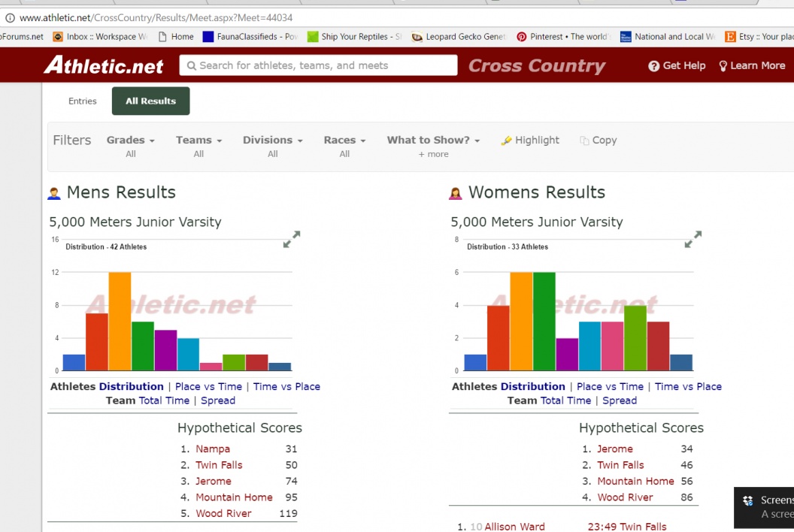Open the Races filter dropdown
The height and width of the screenshot is (532, 794).
(x=344, y=141)
